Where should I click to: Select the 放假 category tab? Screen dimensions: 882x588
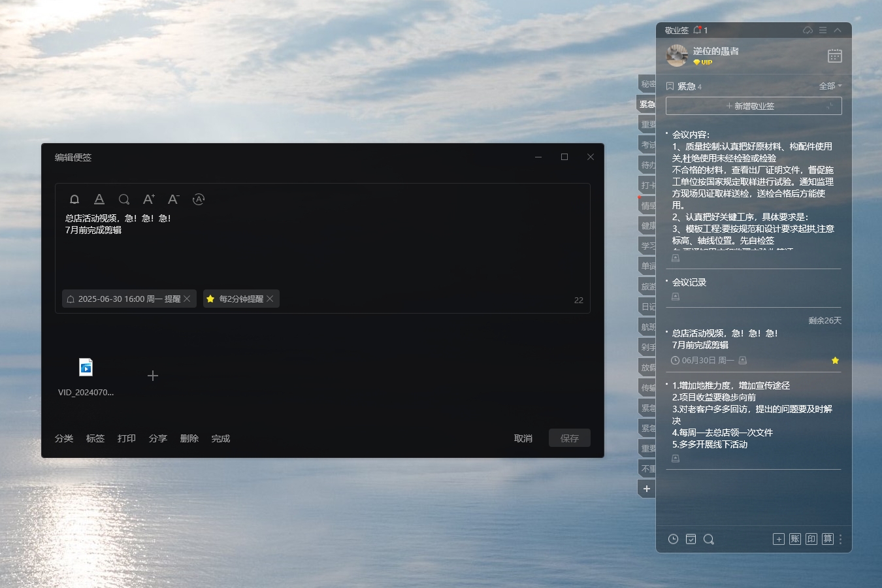coord(647,367)
